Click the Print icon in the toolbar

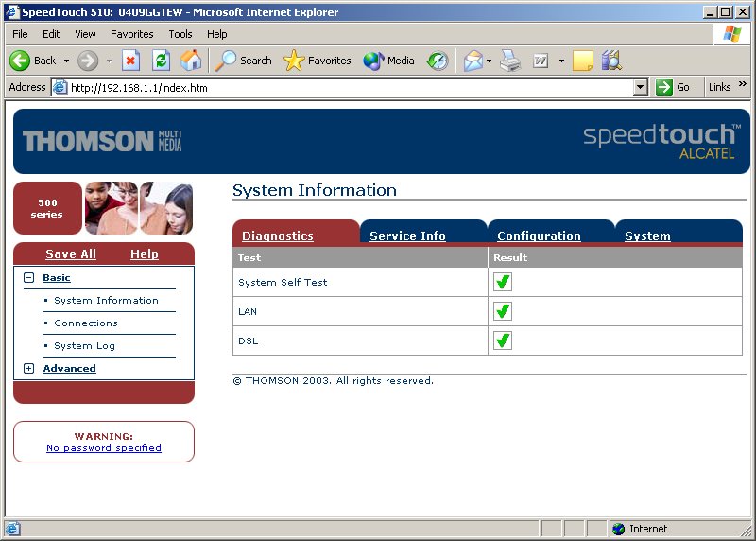coord(510,61)
